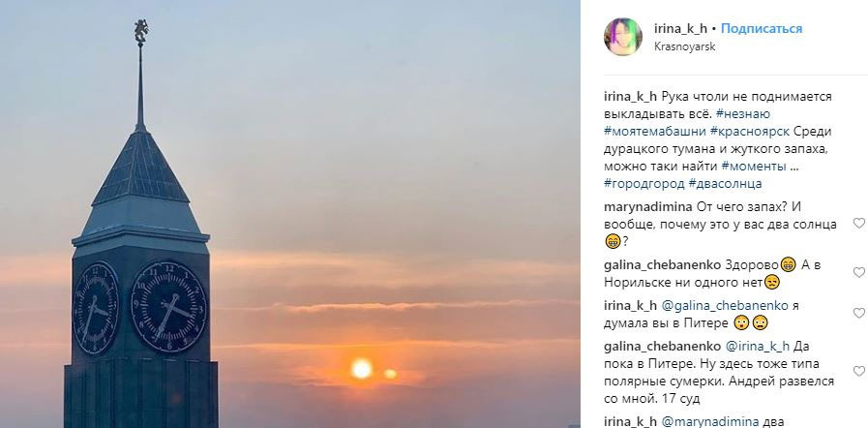Like galina_chebanenko's "Да пока в Питере" heart
This screenshot has width=868, height=428.
(858, 371)
